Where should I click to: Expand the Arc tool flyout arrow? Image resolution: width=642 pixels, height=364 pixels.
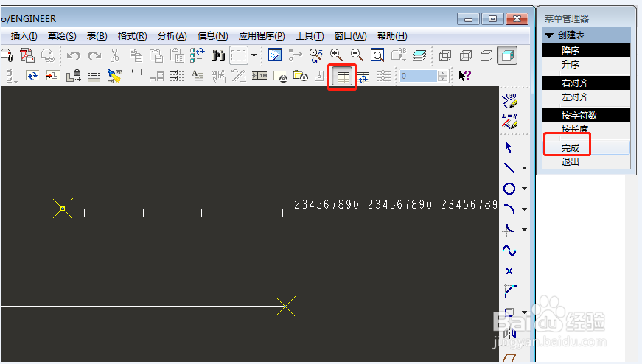(x=525, y=209)
